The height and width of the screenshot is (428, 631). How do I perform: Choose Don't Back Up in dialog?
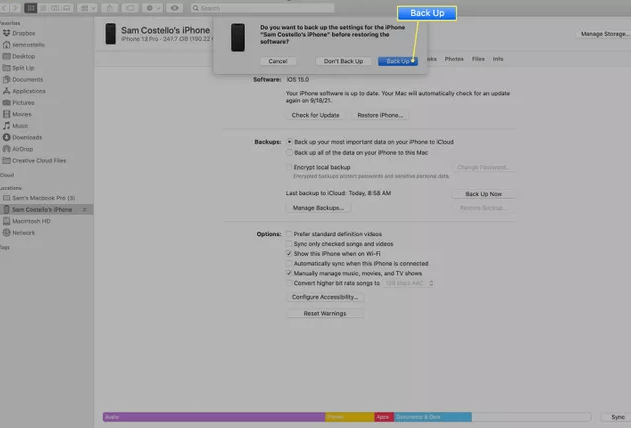[343, 61]
